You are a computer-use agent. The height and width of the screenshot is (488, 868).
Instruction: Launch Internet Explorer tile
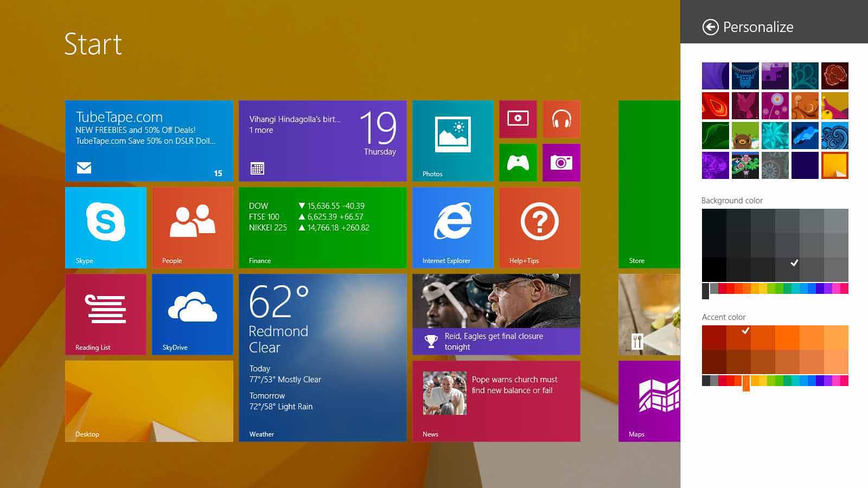coord(453,228)
